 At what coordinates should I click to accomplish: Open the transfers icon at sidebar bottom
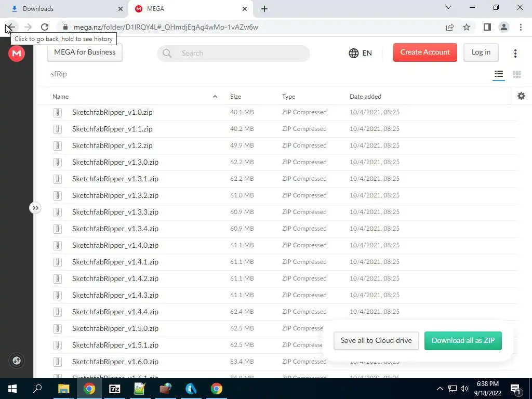[x=17, y=361]
